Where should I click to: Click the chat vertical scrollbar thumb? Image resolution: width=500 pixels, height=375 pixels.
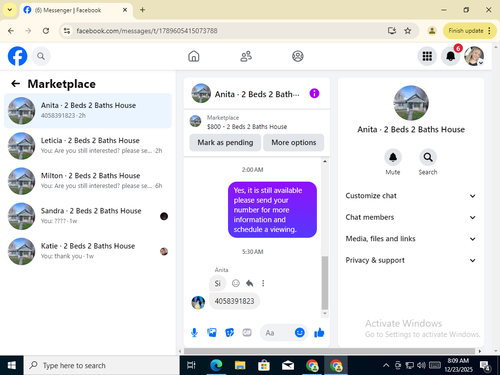tap(325, 283)
